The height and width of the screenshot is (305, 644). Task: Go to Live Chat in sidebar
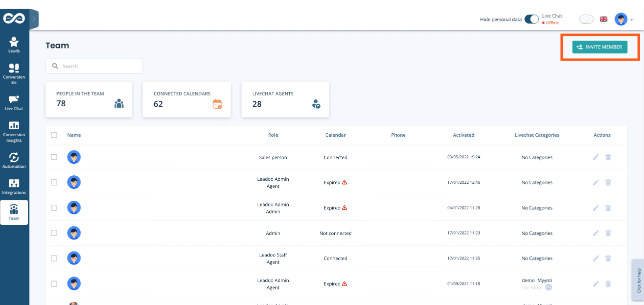click(x=14, y=102)
